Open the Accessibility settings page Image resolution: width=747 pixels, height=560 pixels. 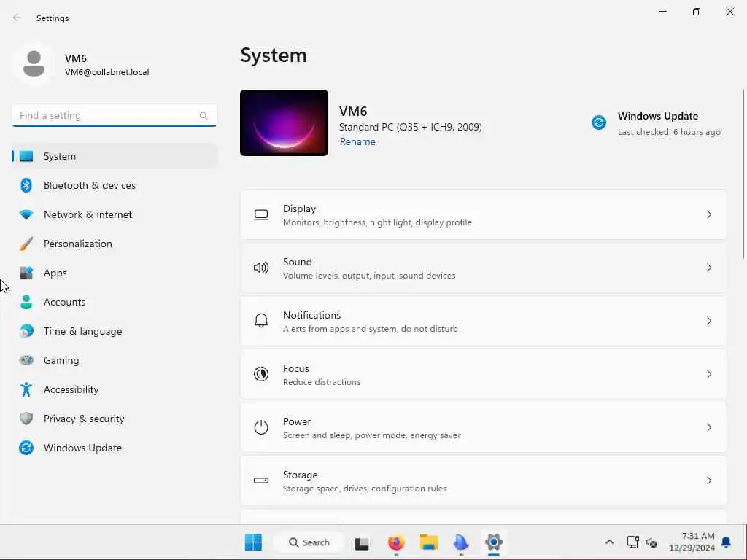point(115,389)
